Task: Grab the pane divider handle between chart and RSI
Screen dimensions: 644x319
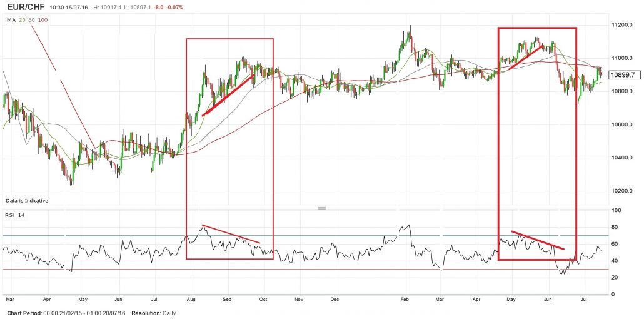Action: click(x=322, y=208)
